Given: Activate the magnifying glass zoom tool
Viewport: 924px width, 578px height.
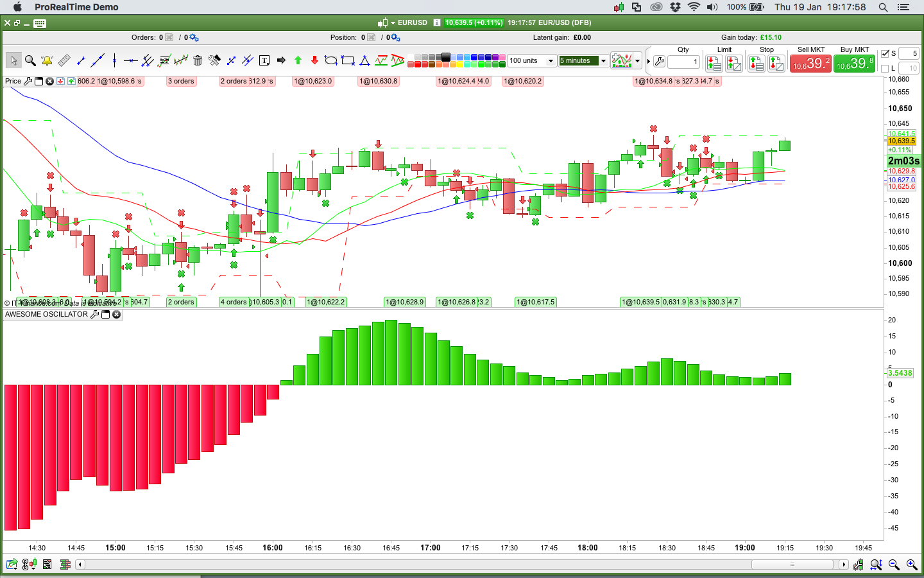Looking at the screenshot, I should pyautogui.click(x=30, y=60).
